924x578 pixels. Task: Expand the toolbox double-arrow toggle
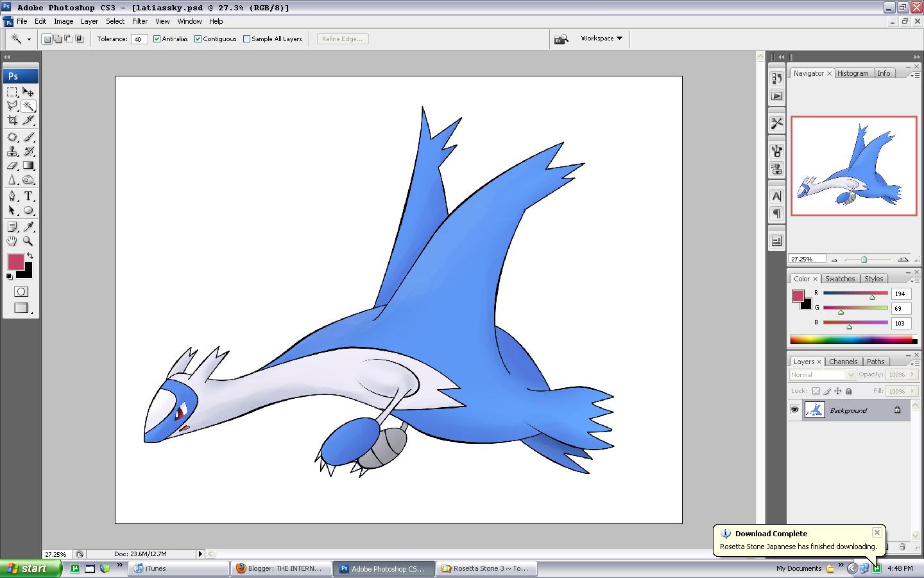pyautogui.click(x=7, y=57)
